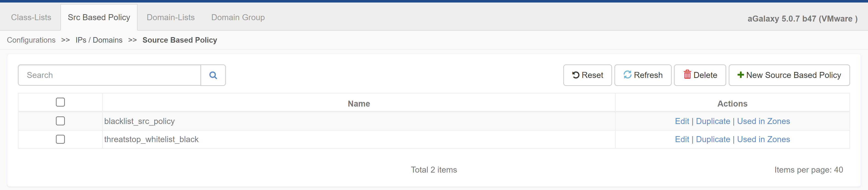868x190 pixels.
Task: Edit the blacklist_src_policy entry
Action: click(x=682, y=121)
